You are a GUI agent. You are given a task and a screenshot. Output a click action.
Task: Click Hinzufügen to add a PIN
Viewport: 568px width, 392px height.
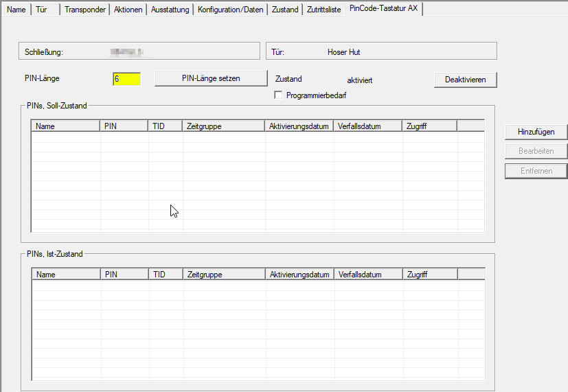pyautogui.click(x=536, y=132)
